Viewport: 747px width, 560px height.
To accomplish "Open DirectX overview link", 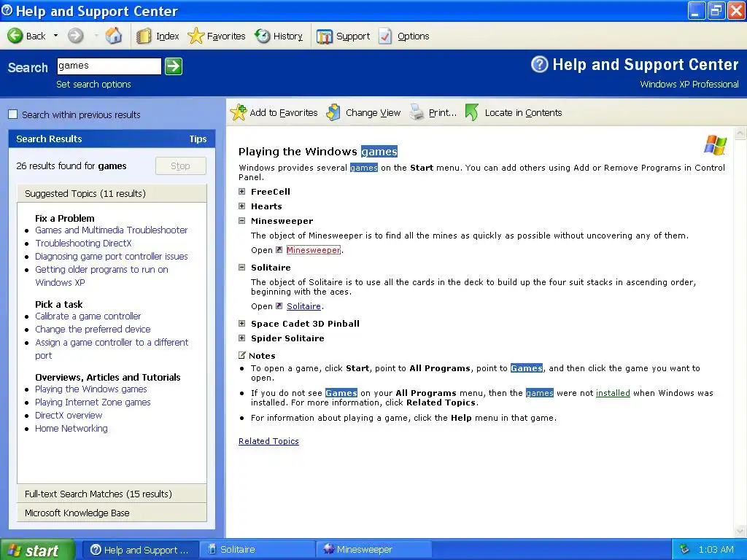I will click(68, 415).
